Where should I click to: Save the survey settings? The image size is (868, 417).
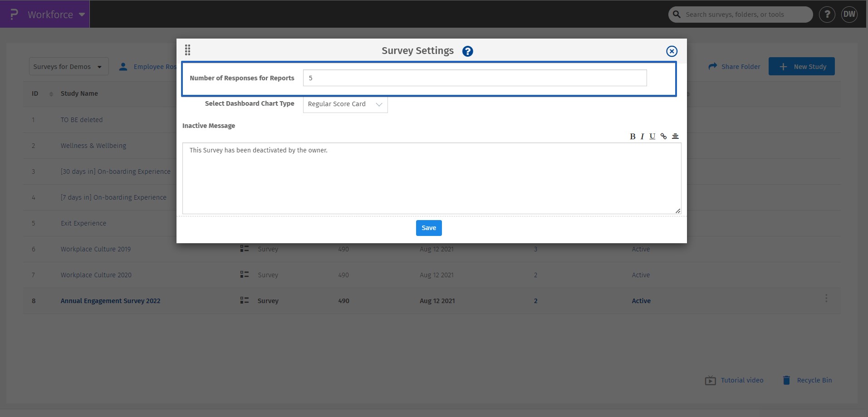[x=428, y=228]
